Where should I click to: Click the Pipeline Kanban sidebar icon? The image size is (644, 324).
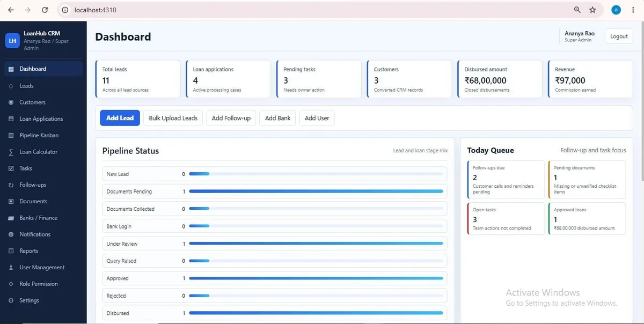[x=11, y=136]
